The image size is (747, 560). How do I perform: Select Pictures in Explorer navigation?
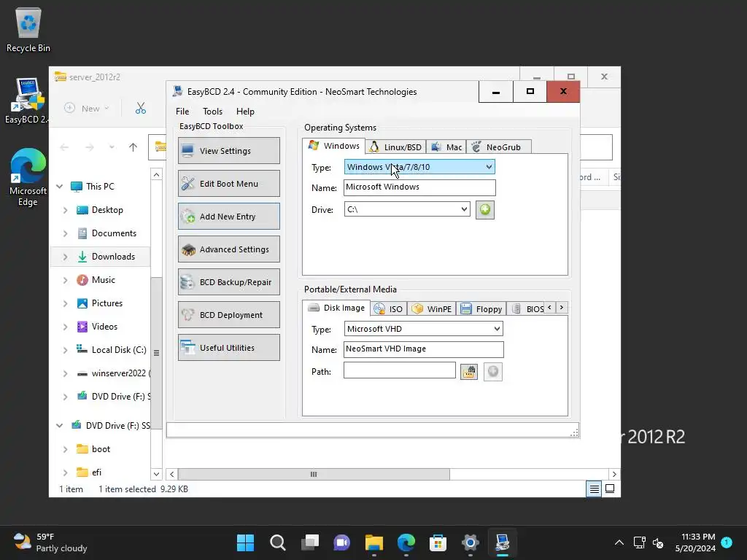pos(107,303)
